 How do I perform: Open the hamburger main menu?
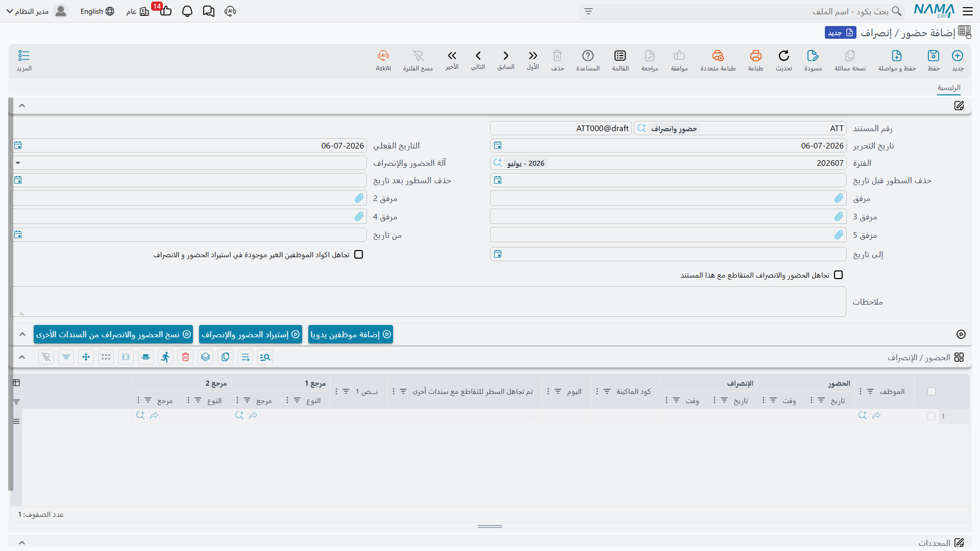(x=968, y=11)
